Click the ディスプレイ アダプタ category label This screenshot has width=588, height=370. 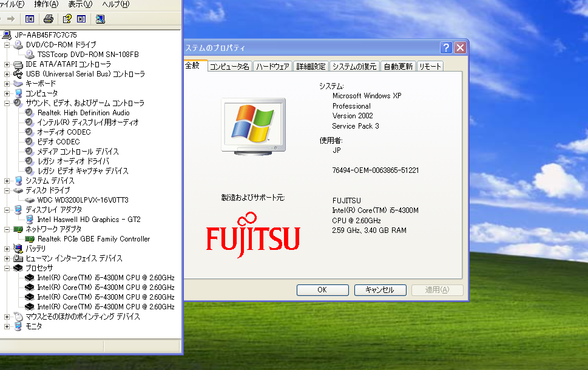pyautogui.click(x=53, y=210)
